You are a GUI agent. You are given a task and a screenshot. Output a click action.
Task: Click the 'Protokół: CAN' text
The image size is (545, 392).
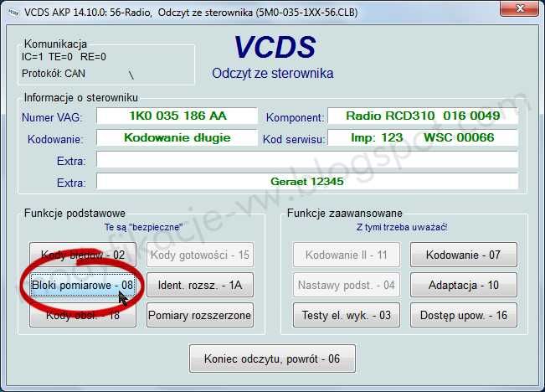click(54, 74)
